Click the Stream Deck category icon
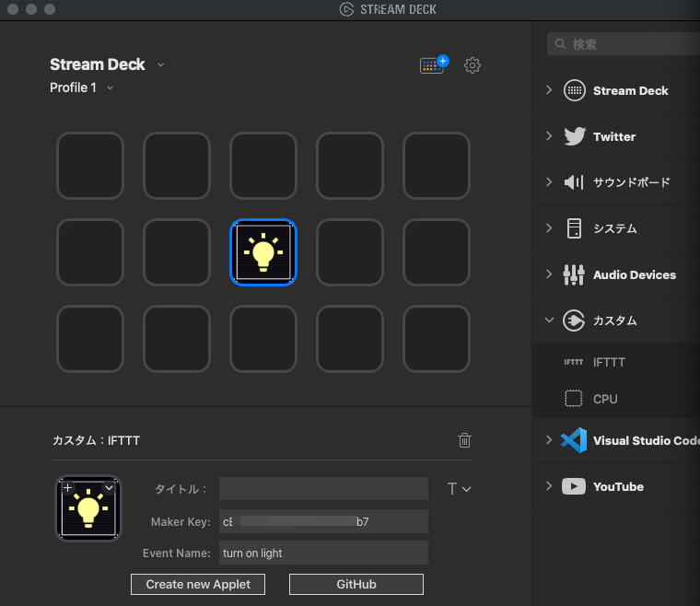The height and width of the screenshot is (606, 700). [574, 90]
